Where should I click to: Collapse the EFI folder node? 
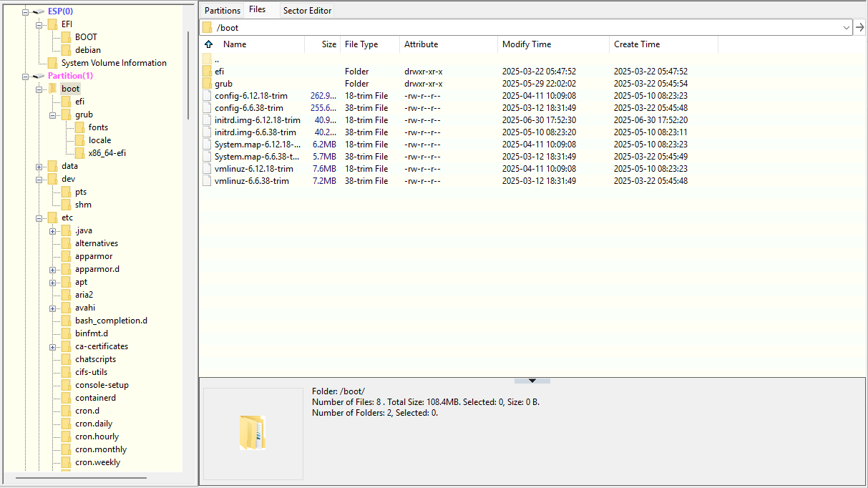tap(39, 24)
